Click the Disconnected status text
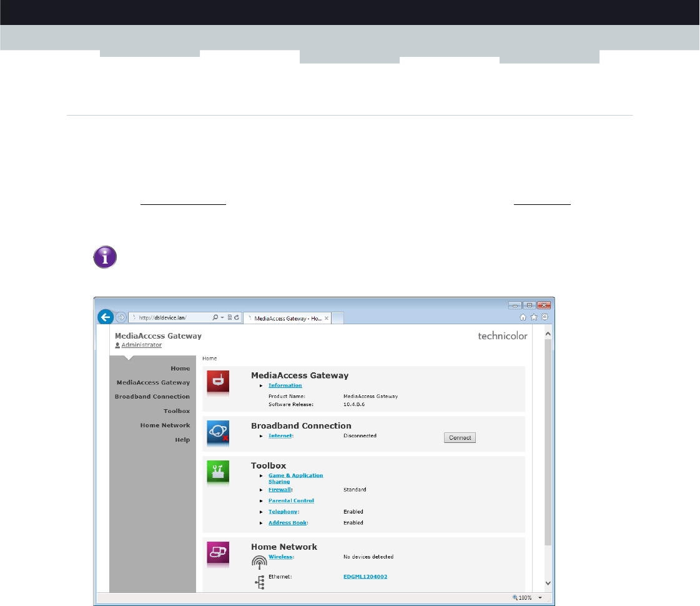The image size is (700, 606). pos(360,436)
